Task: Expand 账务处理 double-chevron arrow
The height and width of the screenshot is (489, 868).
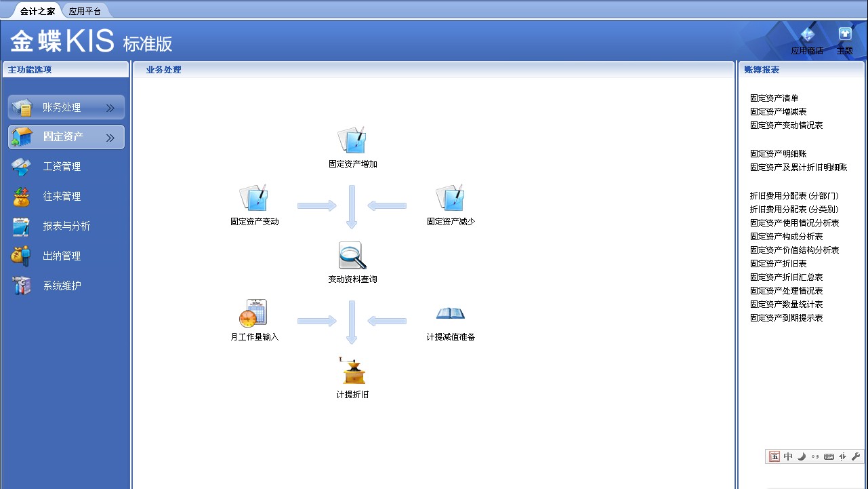Action: (x=110, y=108)
